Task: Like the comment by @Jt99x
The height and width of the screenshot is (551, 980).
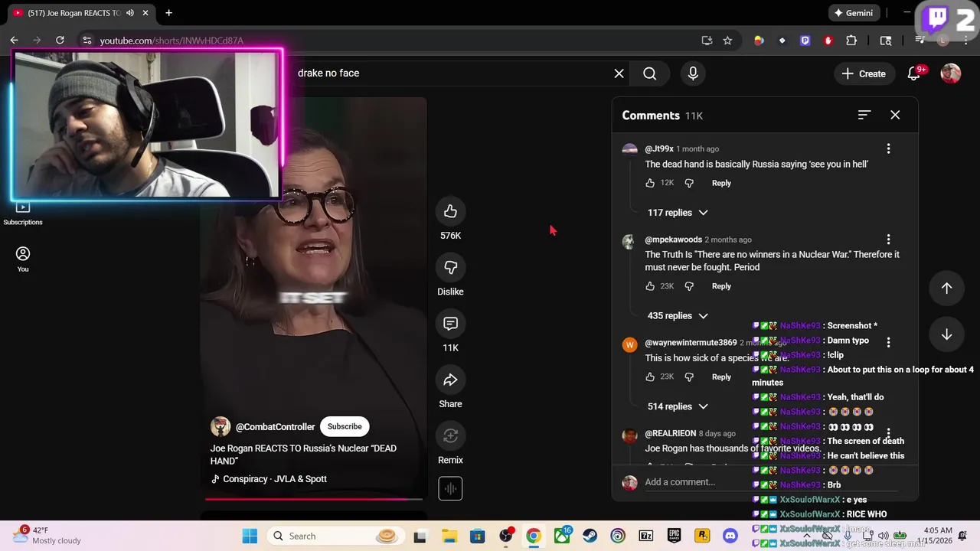Action: [650, 183]
